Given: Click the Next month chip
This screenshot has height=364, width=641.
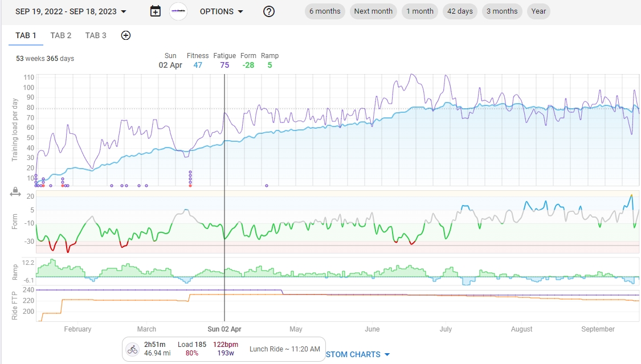Looking at the screenshot, I should pyautogui.click(x=373, y=11).
